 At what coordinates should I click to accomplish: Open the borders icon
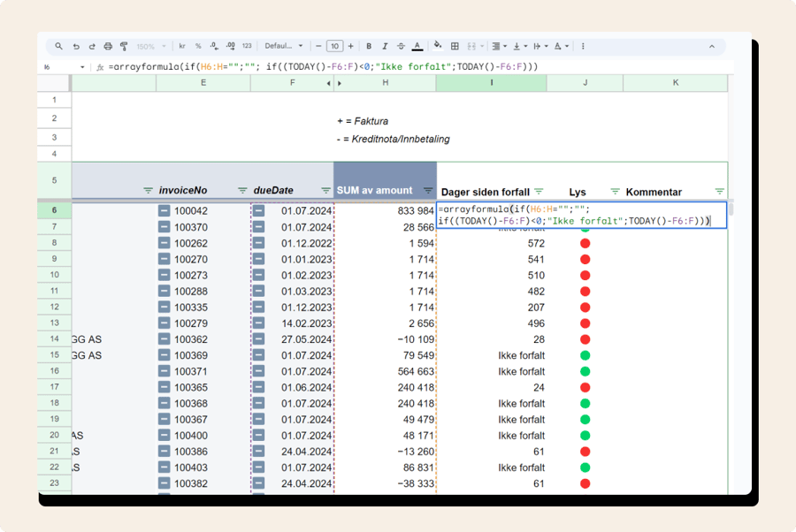[x=455, y=46]
